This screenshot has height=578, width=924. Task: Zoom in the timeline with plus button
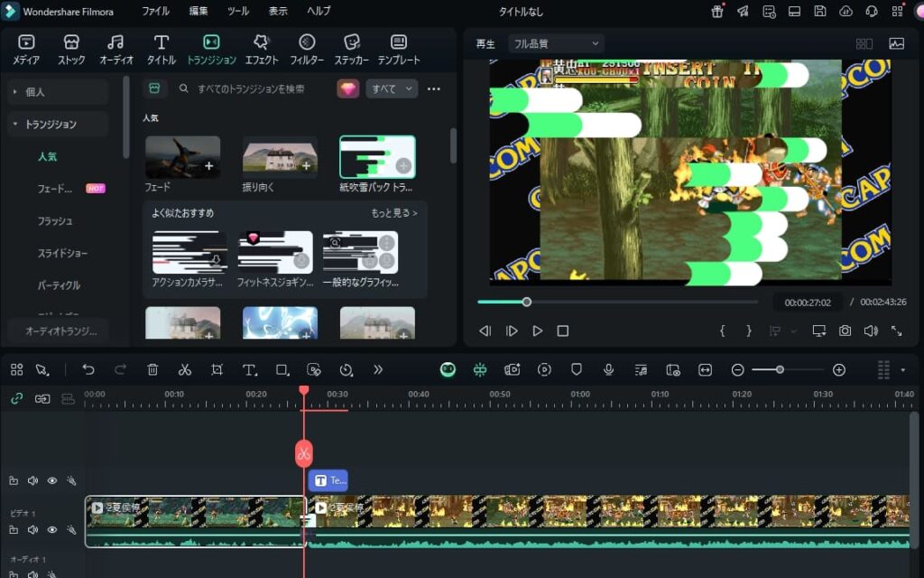click(839, 369)
